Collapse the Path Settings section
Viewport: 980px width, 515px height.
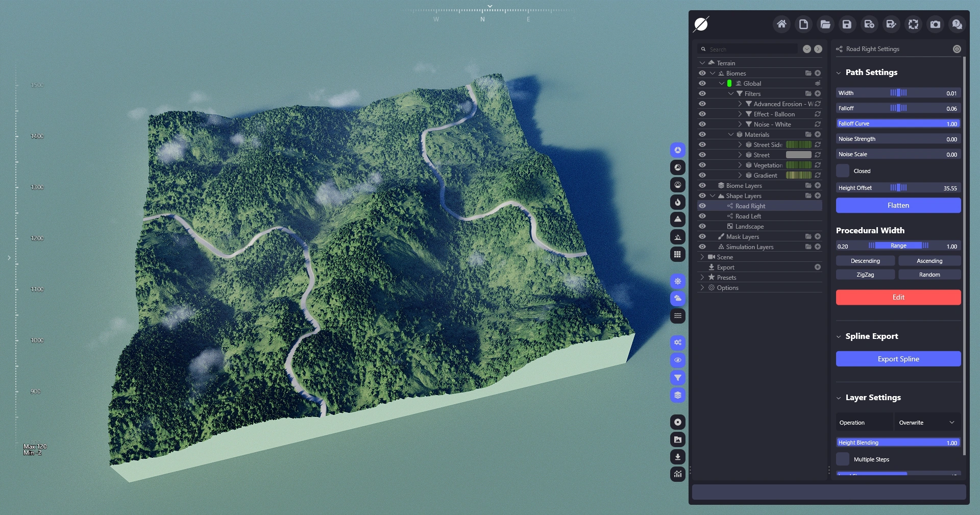tap(839, 72)
